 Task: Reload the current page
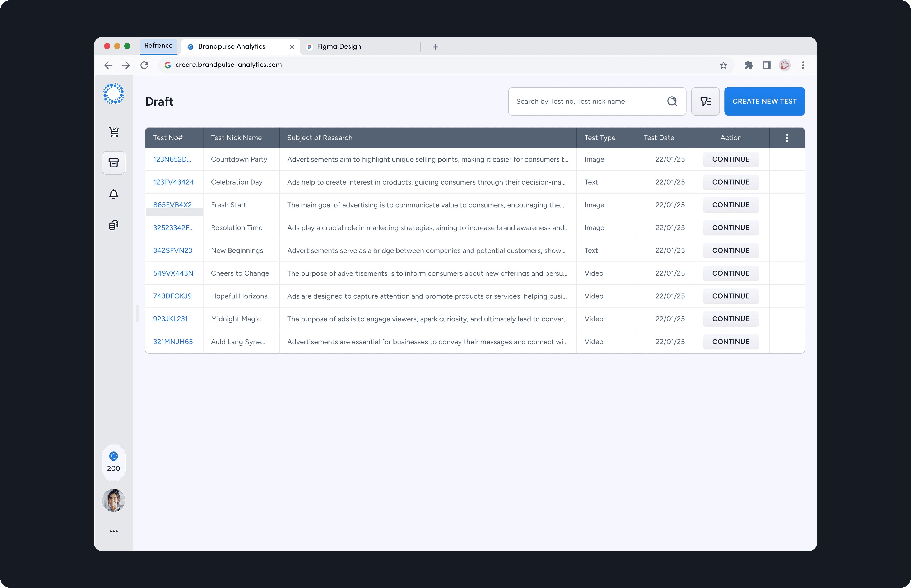click(x=144, y=65)
